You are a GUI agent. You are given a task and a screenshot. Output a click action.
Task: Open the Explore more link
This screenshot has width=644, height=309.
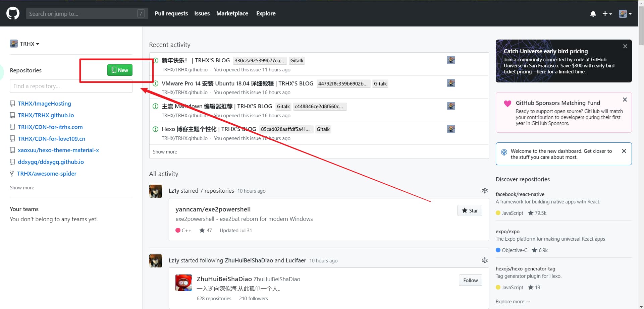pos(513,302)
